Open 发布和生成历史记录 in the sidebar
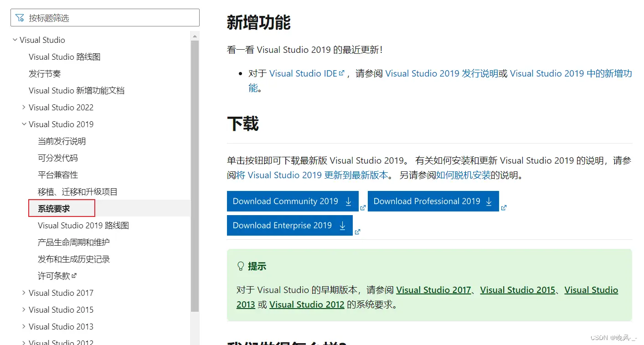 74,259
